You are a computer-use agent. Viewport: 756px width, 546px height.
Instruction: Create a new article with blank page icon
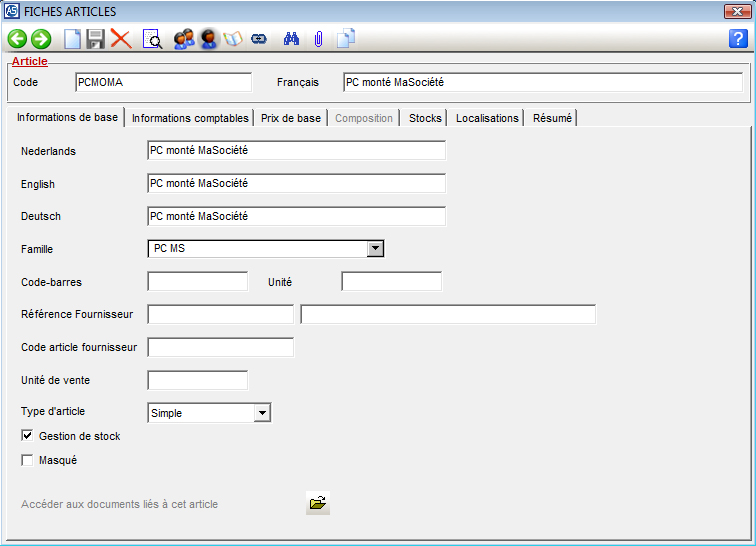coord(72,39)
